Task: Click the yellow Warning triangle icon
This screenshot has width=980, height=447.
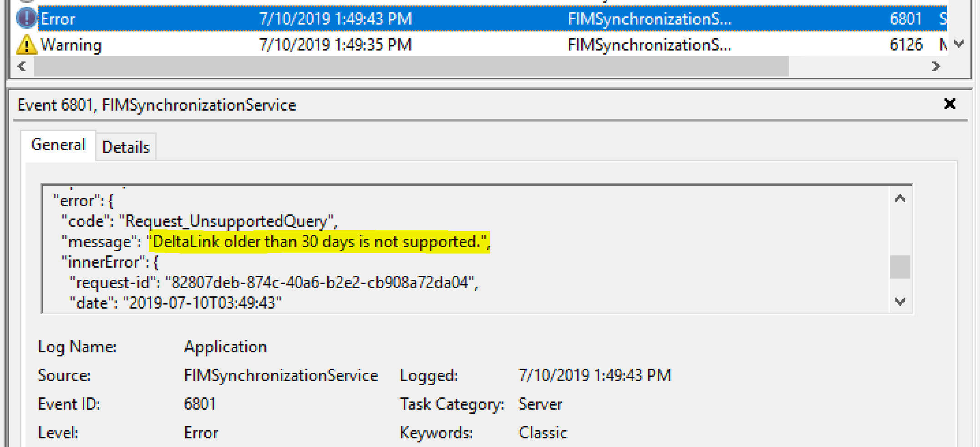Action: tap(26, 45)
